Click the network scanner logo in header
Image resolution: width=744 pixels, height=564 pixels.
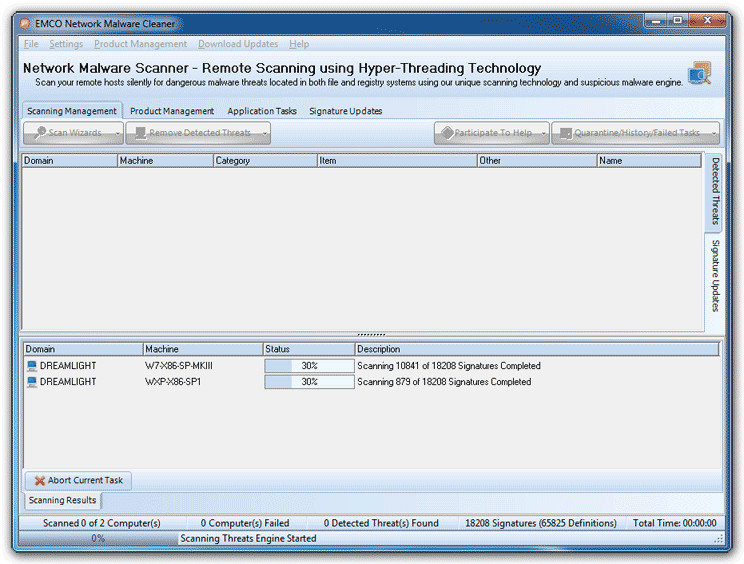tap(700, 74)
